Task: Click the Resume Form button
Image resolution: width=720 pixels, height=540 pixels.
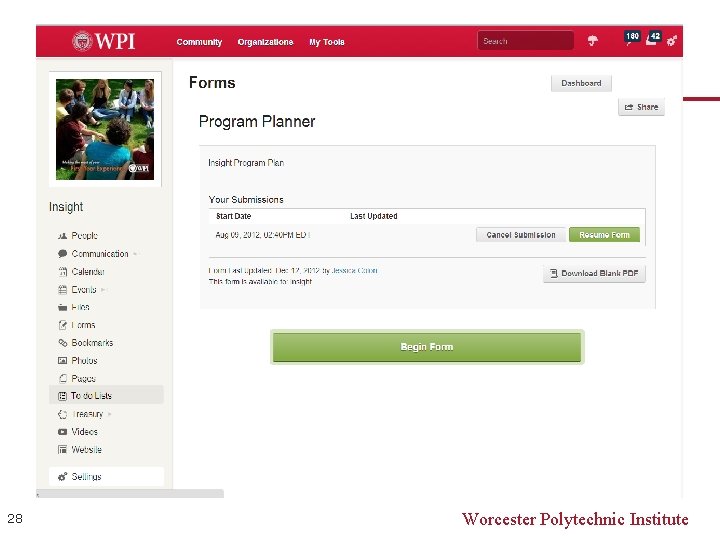Action: point(604,235)
